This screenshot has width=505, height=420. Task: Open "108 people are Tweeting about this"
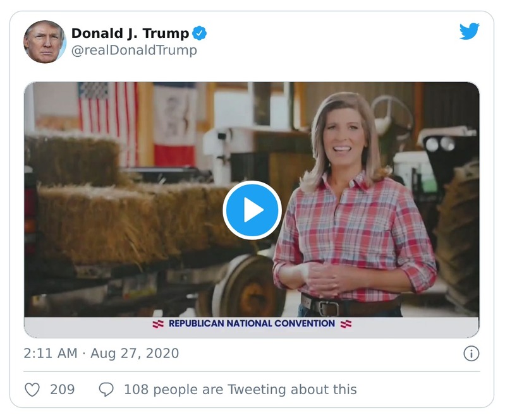pyautogui.click(x=240, y=390)
